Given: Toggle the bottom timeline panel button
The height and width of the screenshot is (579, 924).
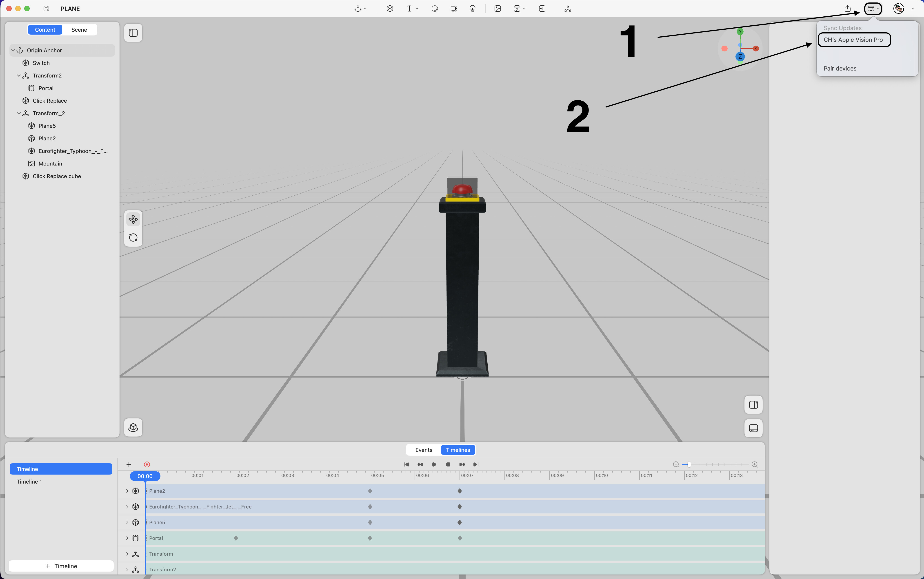Looking at the screenshot, I should 753,428.
